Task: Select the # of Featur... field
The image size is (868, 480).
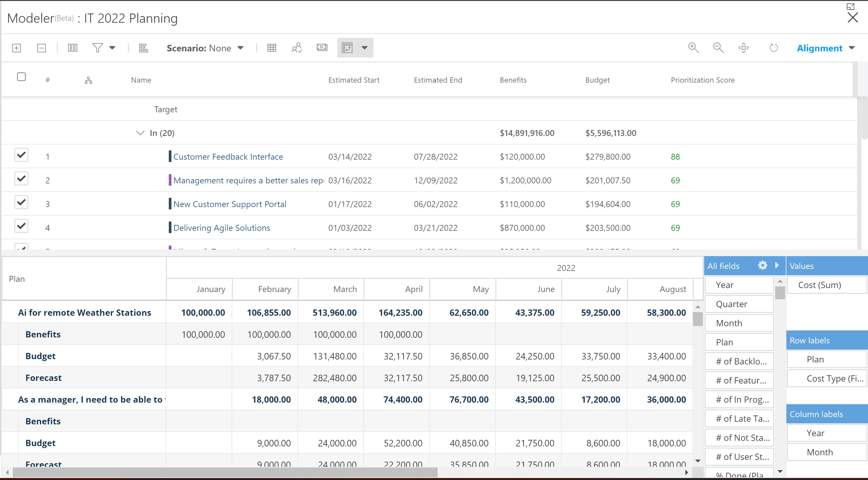Action: pos(739,381)
